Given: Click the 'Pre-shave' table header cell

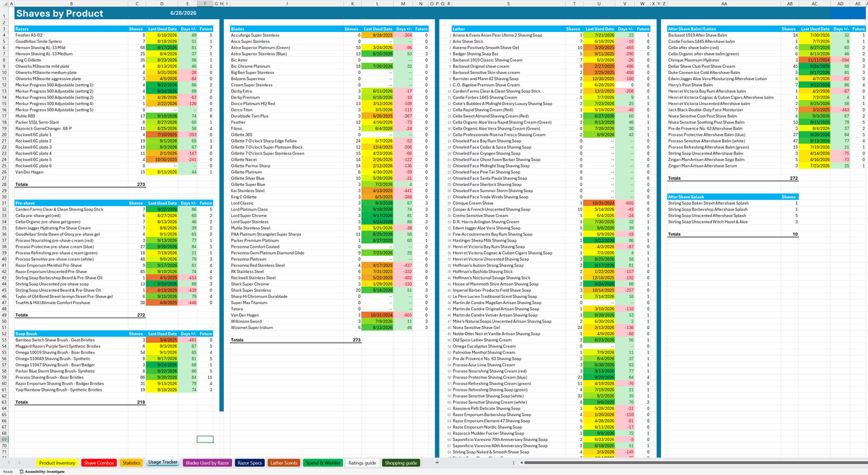Looking at the screenshot, I should tap(71, 203).
